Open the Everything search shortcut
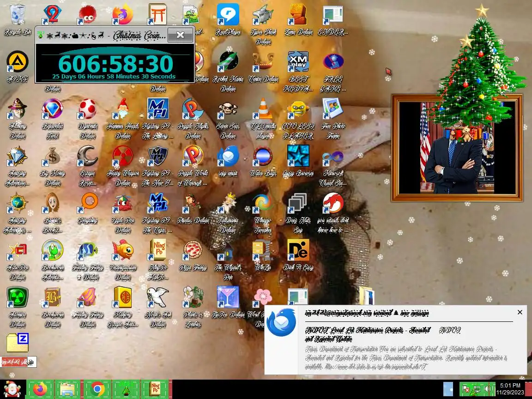The height and width of the screenshot is (399, 532). tap(88, 208)
